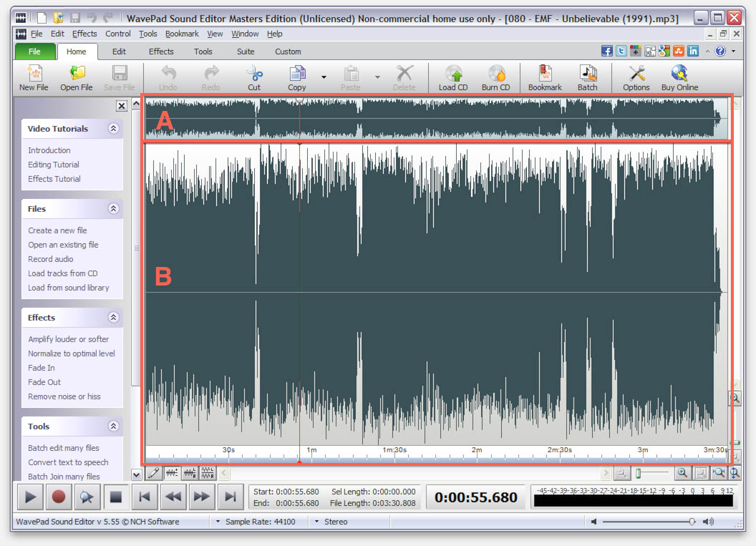Click the Copy toolbar icon
Viewport: 756px width, 546px height.
(297, 77)
